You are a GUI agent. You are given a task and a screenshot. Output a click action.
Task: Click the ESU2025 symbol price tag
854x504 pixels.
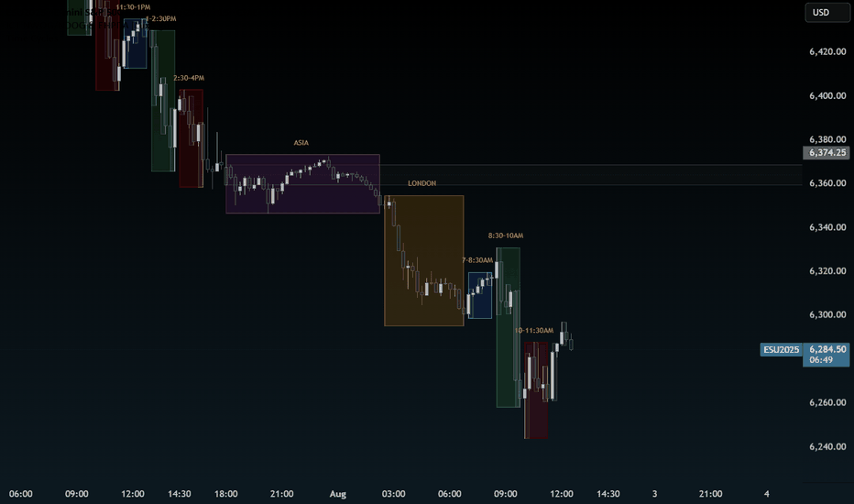point(781,349)
